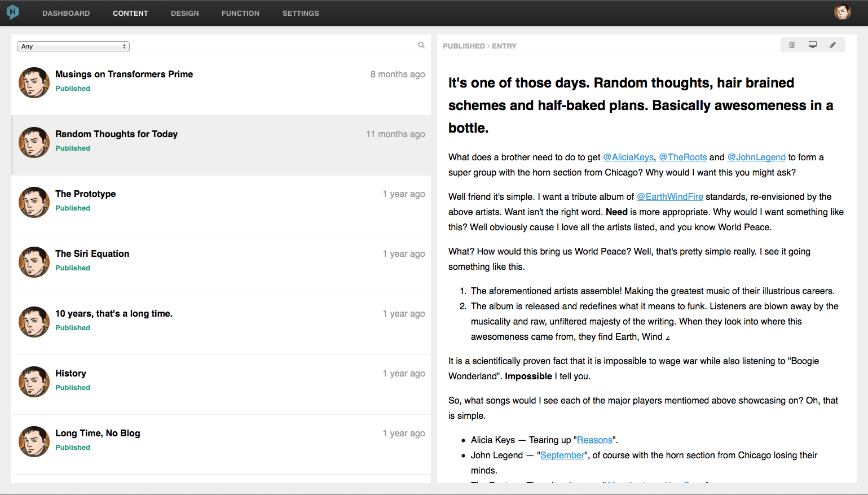Select the Long Time, No Blog entry
Viewport: 868px width, 495px height.
click(98, 433)
